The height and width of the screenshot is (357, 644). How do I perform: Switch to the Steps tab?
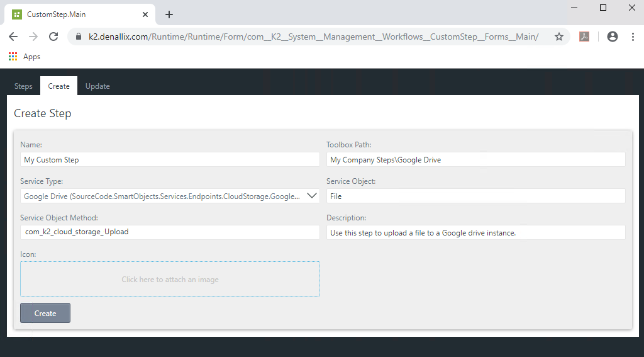click(x=23, y=86)
